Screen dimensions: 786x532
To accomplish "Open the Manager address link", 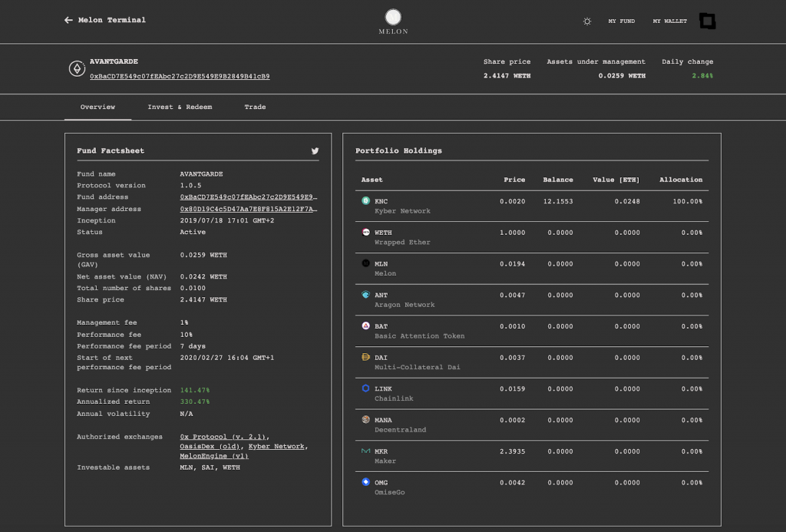I will coord(248,209).
